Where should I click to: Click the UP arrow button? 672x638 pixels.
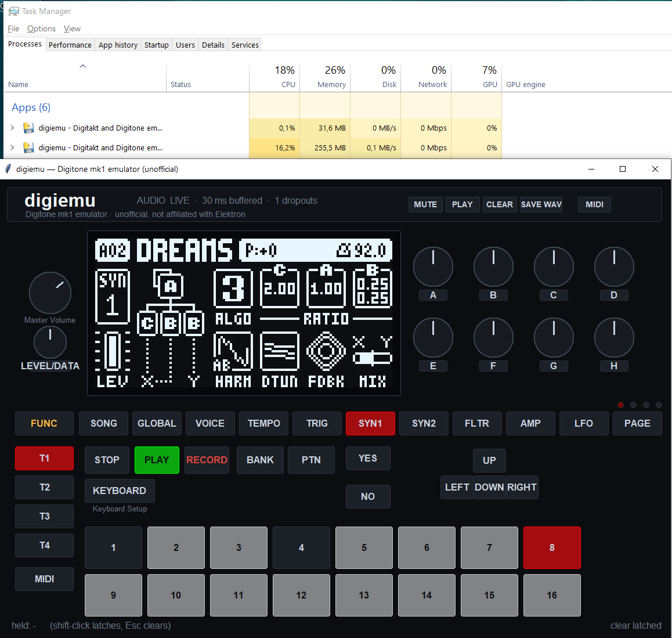tap(489, 460)
